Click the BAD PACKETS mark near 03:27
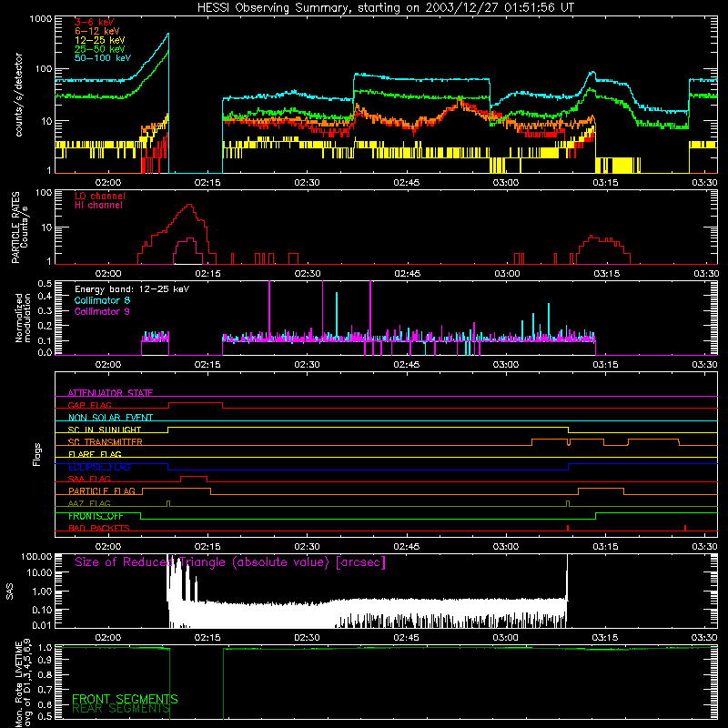 pyautogui.click(x=685, y=528)
